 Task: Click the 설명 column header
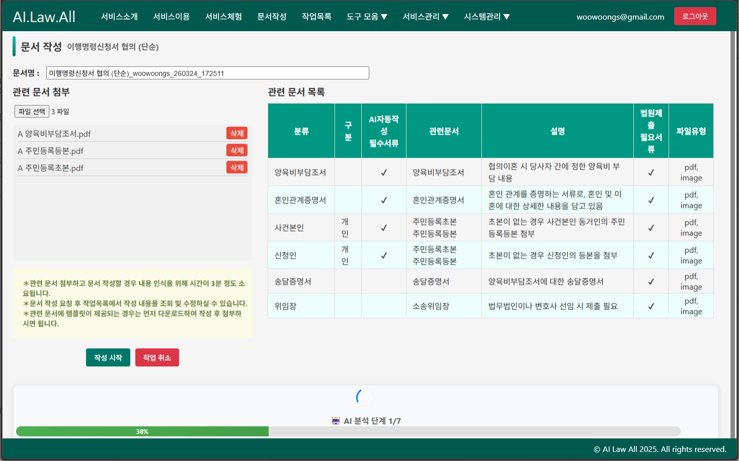click(557, 131)
